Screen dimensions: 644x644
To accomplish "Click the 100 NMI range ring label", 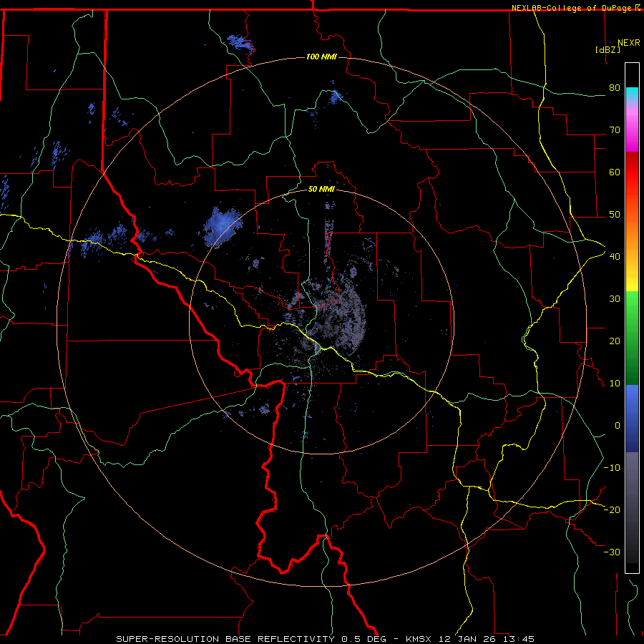I will (321, 57).
